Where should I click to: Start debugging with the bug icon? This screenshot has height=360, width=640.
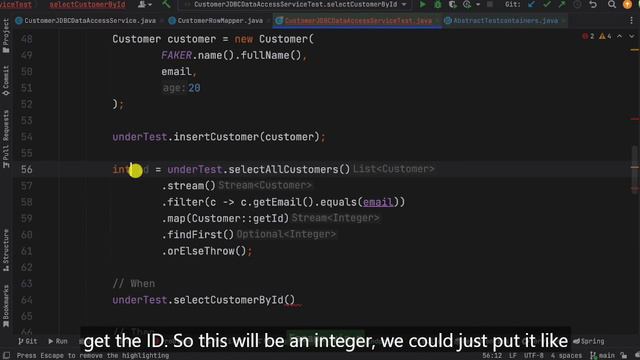[438, 4]
